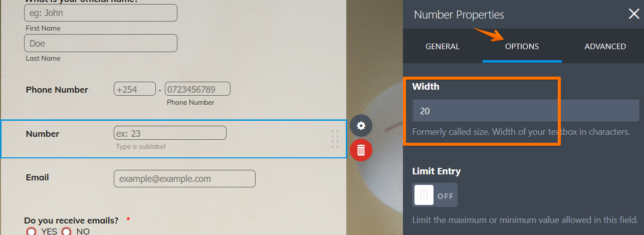Viewport: 644px width, 235px height.
Task: Click the Width input field
Action: coord(526,111)
